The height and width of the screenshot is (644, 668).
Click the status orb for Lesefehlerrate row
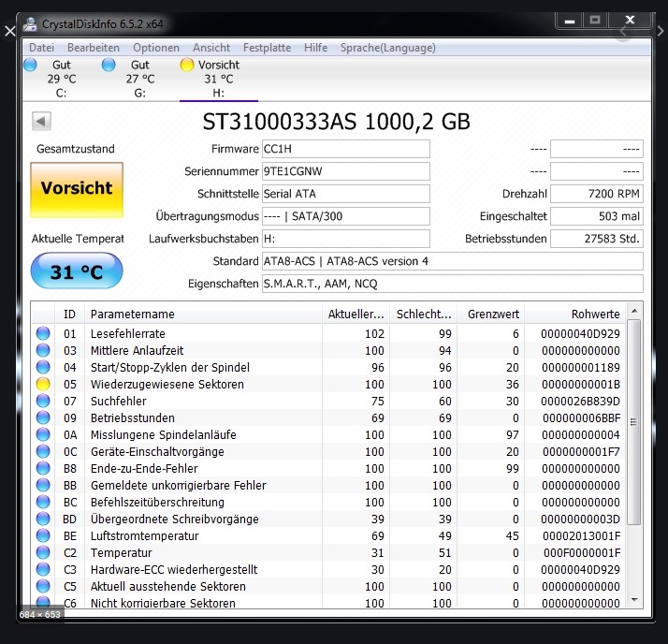point(43,333)
